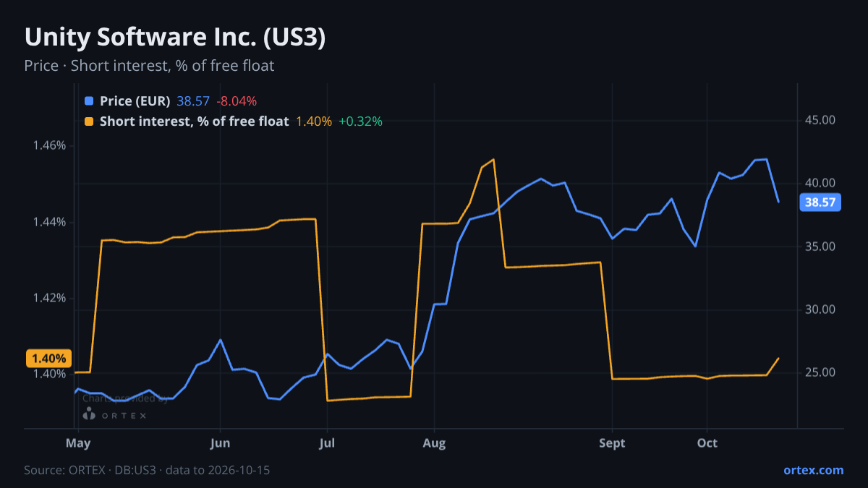Image resolution: width=868 pixels, height=488 pixels.
Task: Click the subtitle Price · Short interest text
Action: (x=149, y=66)
